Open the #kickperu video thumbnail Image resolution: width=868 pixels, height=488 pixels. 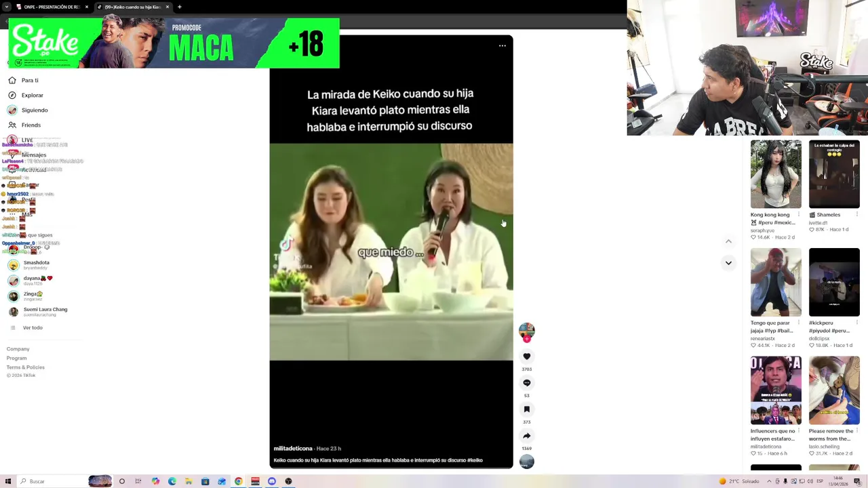coord(834,282)
